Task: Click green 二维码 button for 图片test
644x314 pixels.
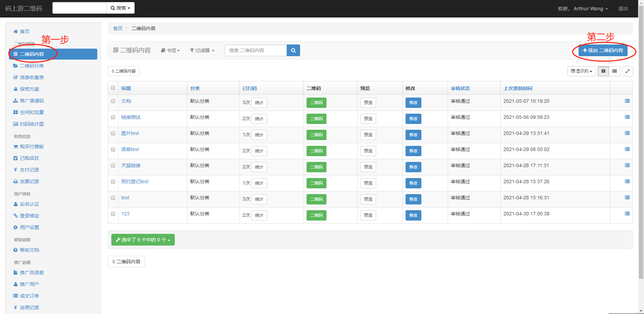Action: point(316,135)
